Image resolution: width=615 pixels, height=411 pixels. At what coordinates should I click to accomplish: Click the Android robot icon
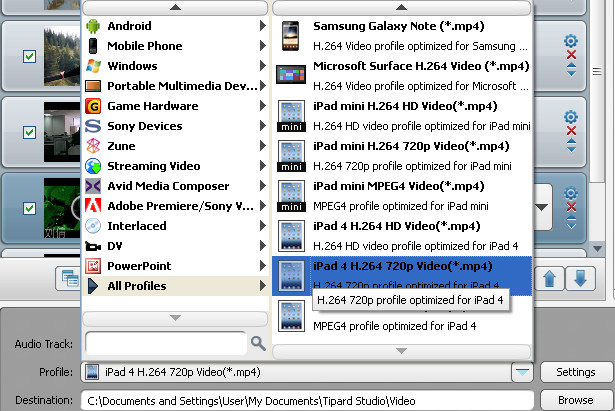[93, 26]
